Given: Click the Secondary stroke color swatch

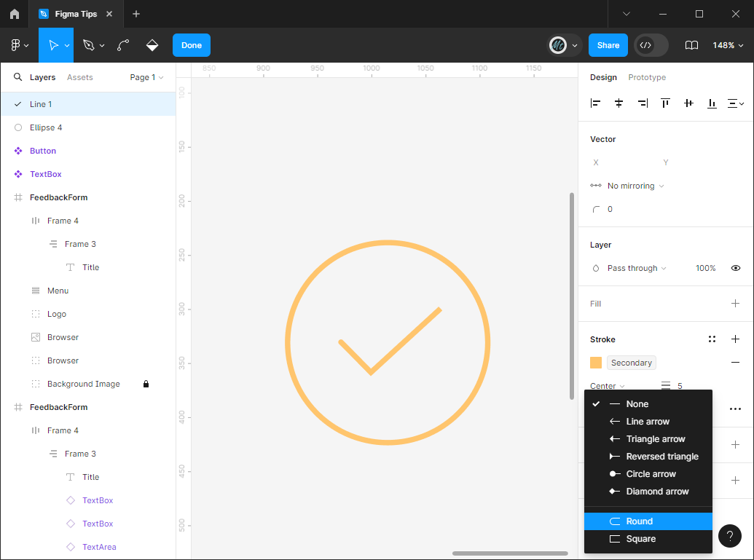Looking at the screenshot, I should (x=596, y=363).
